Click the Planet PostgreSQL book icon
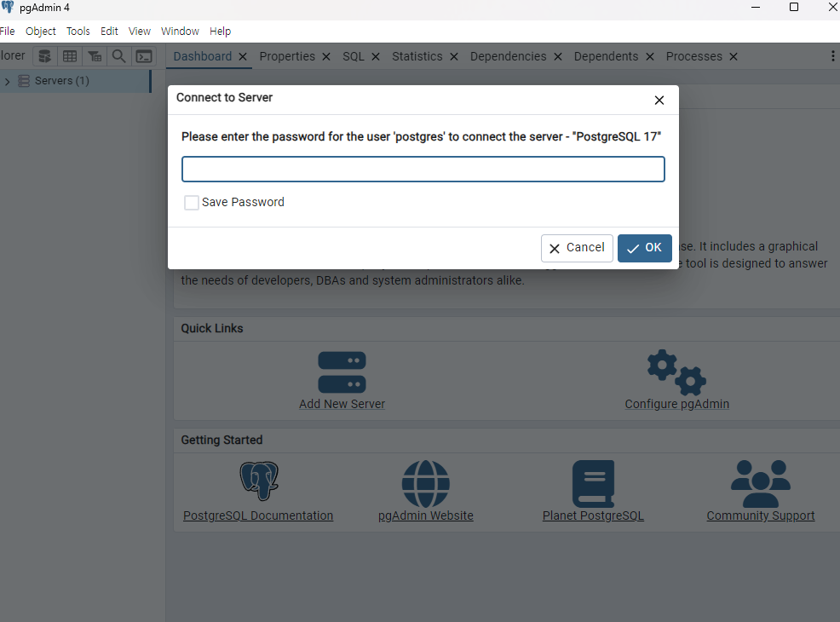This screenshot has width=840, height=622. pyautogui.click(x=593, y=484)
